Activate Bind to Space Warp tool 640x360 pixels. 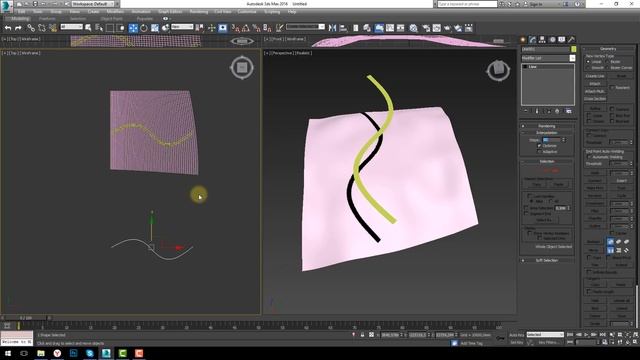[53, 28]
